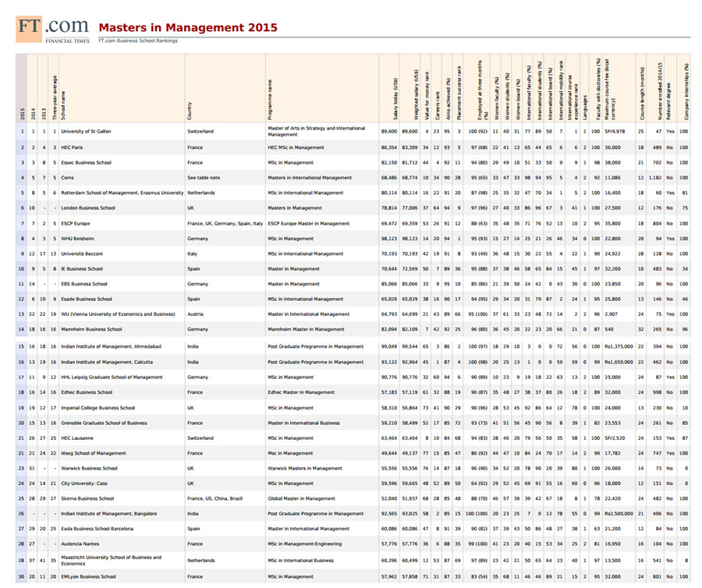The height and width of the screenshot is (588, 702).
Task: Click the 'EBS Business School' name
Action: [x=84, y=284]
